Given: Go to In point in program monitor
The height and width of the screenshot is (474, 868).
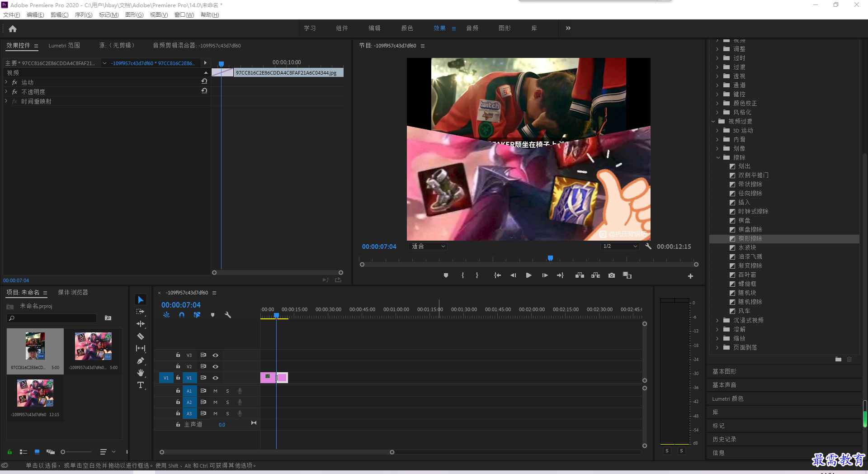Looking at the screenshot, I should (497, 275).
